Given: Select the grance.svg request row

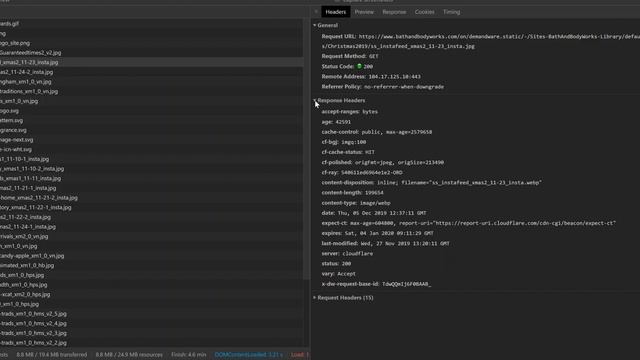Looking at the screenshot, I should point(151,130).
